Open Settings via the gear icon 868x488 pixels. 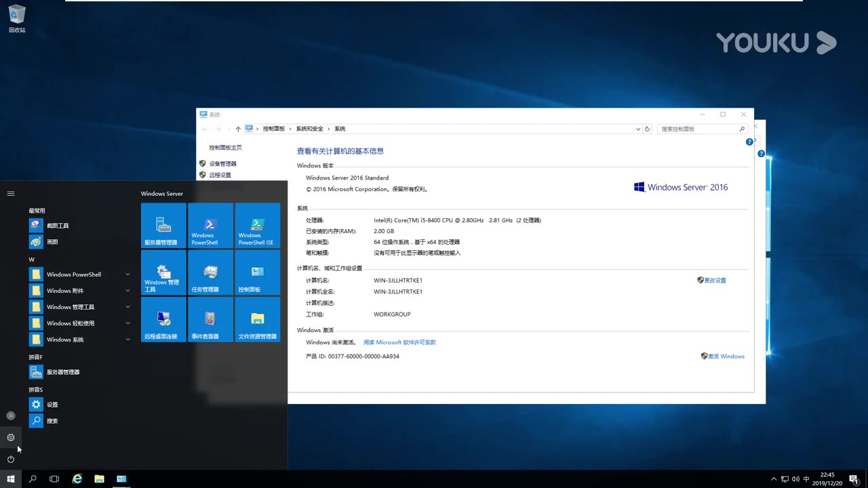(11, 437)
